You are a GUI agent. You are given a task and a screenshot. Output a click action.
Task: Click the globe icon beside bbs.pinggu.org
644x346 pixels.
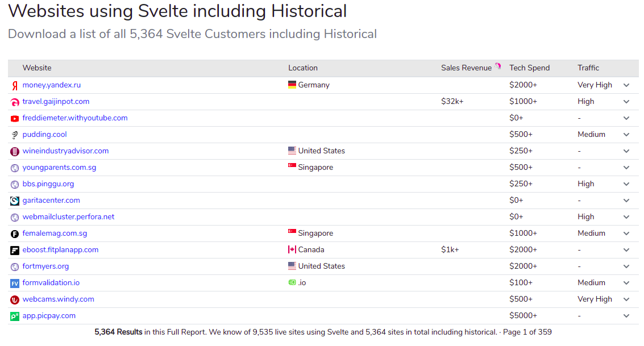click(x=15, y=184)
